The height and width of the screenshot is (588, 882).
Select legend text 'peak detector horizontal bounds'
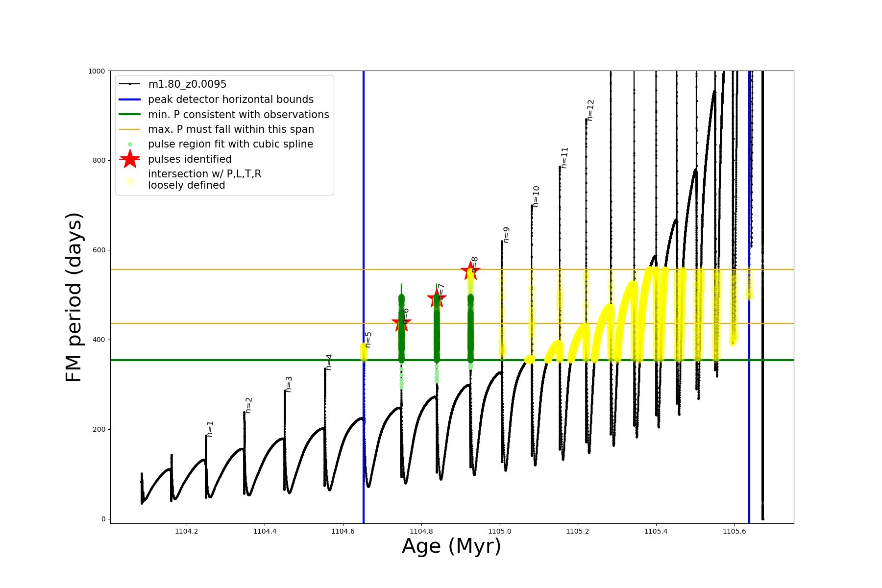click(x=231, y=99)
